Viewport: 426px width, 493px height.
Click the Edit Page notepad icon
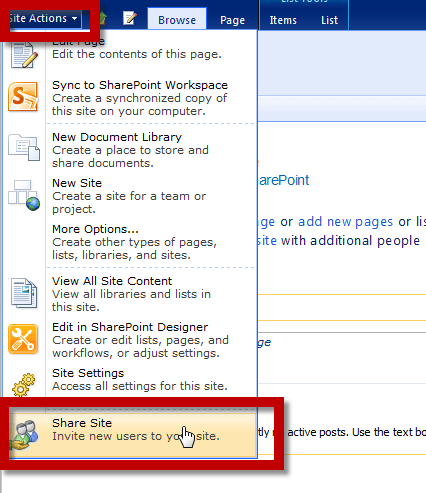(24, 55)
